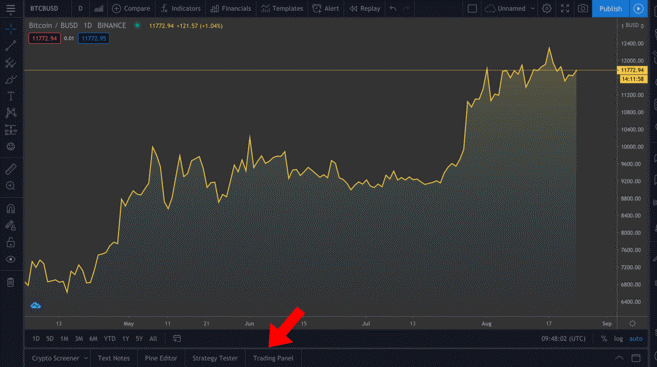The image size is (657, 367).
Task: Open the Trading Panel tab
Action: [x=273, y=358]
